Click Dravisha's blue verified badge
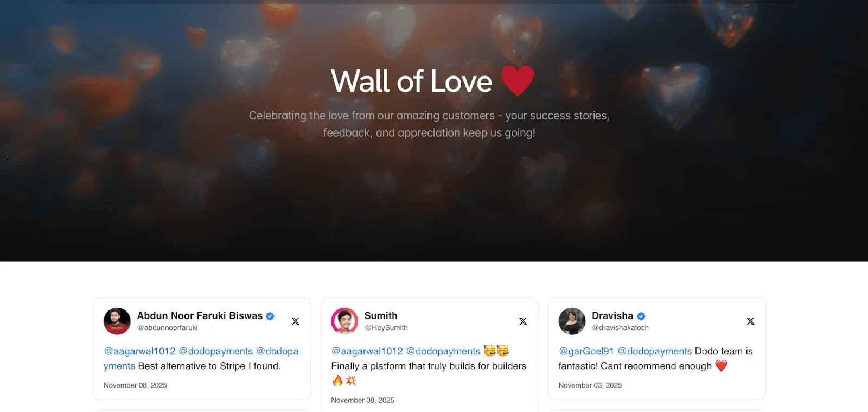The width and height of the screenshot is (868, 412). click(x=641, y=316)
